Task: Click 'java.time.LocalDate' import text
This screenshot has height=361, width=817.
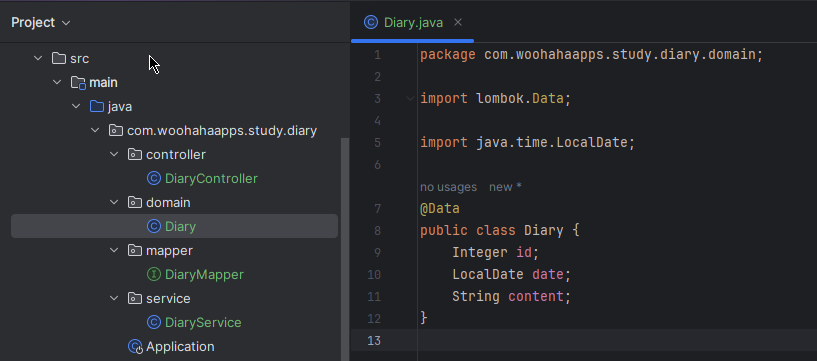Action: coord(552,142)
